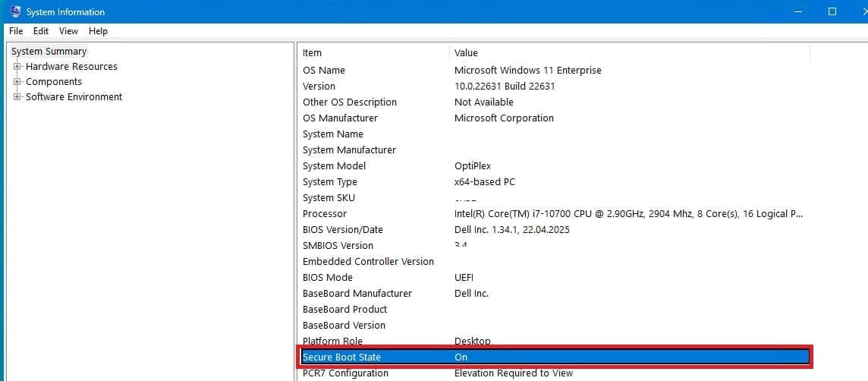Select the Version row
This screenshot has height=381, width=868.
554,87
